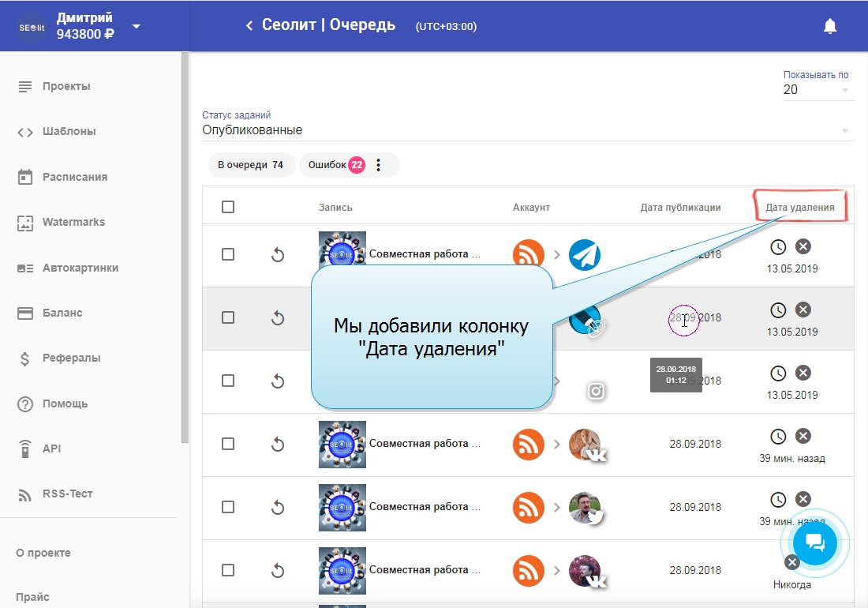Check the first row's checkbox

[x=228, y=254]
